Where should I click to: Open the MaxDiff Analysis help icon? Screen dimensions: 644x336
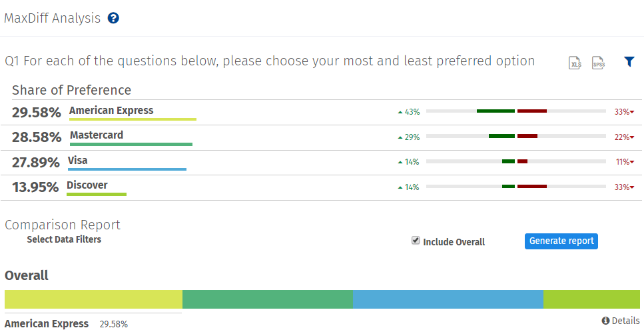(x=113, y=18)
